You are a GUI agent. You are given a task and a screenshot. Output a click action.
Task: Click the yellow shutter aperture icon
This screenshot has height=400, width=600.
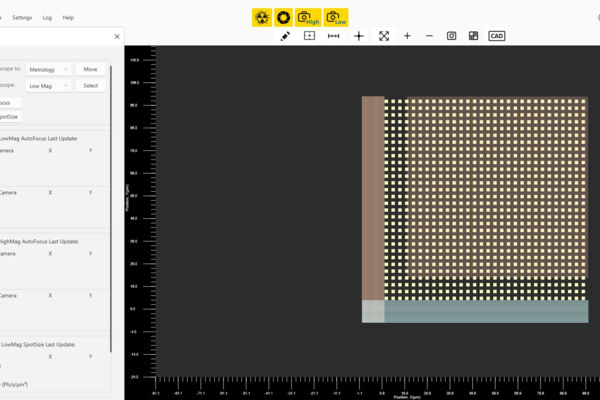point(283,18)
